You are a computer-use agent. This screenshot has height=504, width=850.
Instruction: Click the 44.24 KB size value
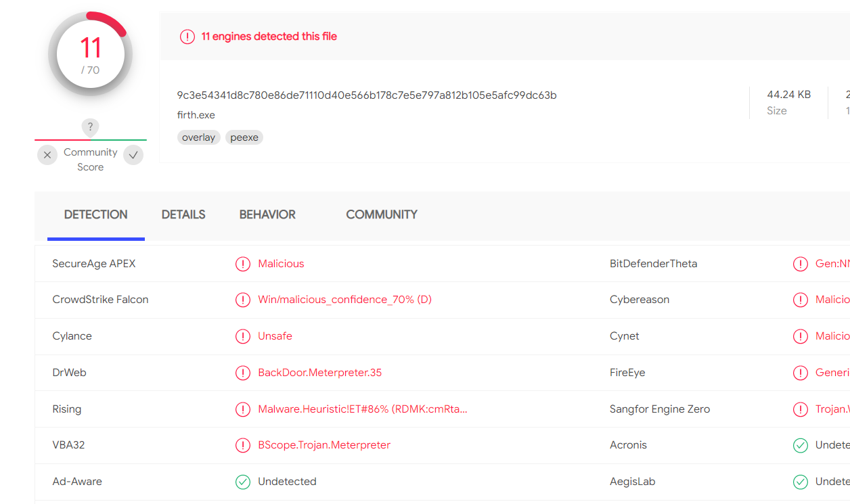tap(788, 95)
